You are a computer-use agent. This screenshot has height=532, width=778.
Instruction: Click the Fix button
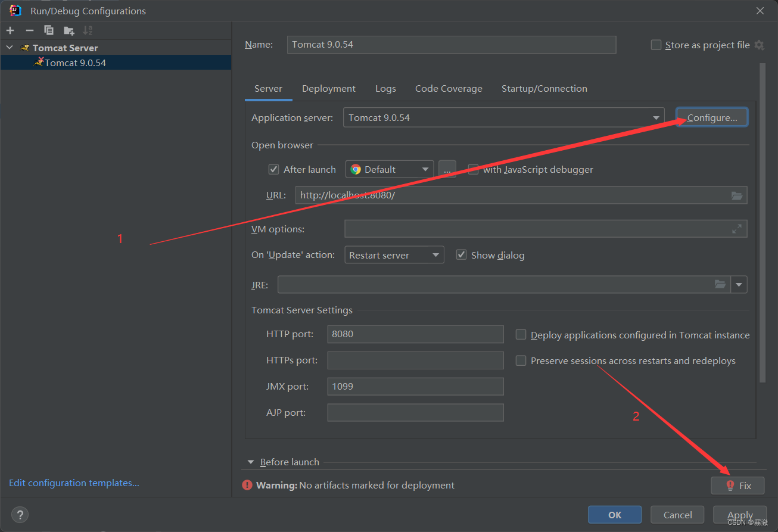[x=737, y=486]
